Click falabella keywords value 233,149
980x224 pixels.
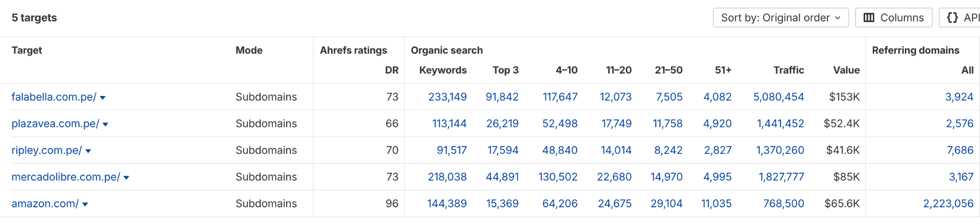tap(447, 97)
